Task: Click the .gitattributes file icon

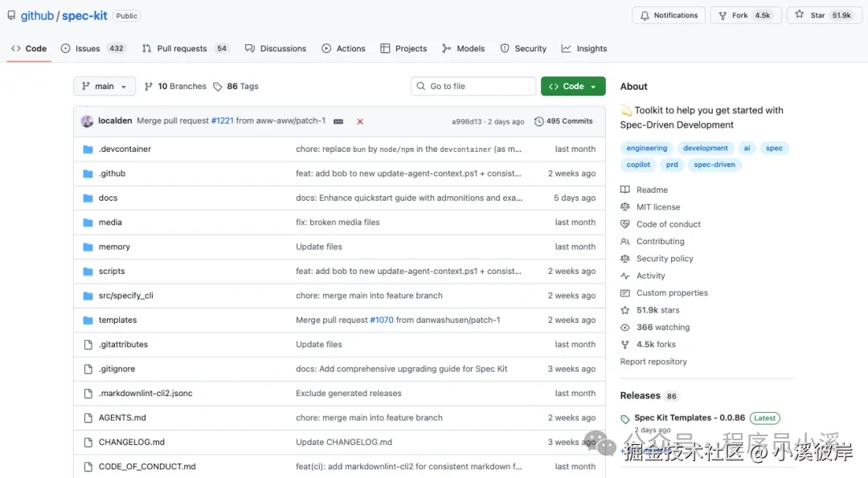Action: pos(88,345)
